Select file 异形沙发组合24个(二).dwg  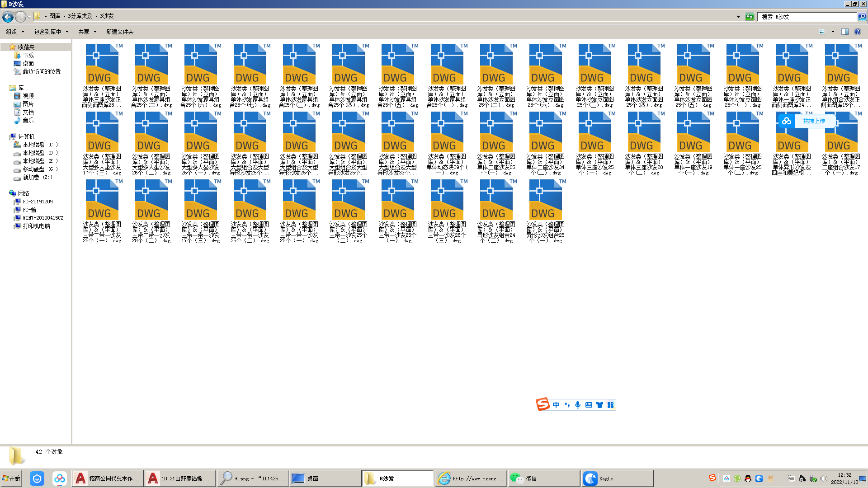[496, 211]
